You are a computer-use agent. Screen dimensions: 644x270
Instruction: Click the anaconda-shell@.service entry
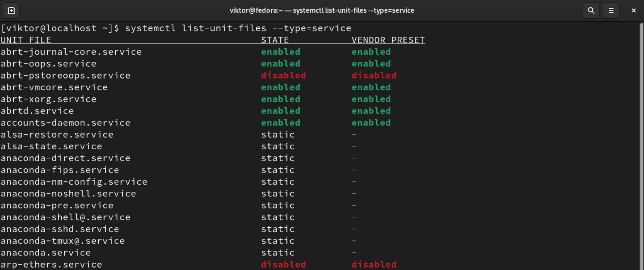pos(66,217)
